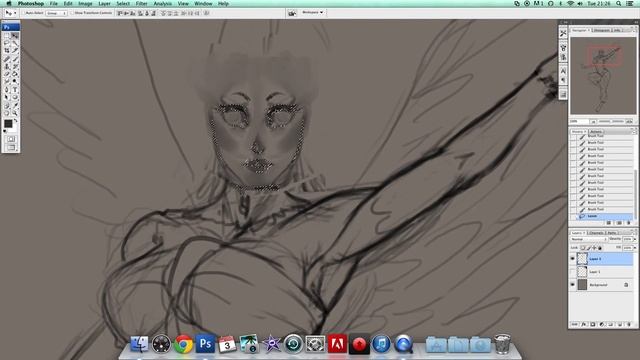Select the Type tool
This screenshot has height=360, width=640.
pos(15,89)
